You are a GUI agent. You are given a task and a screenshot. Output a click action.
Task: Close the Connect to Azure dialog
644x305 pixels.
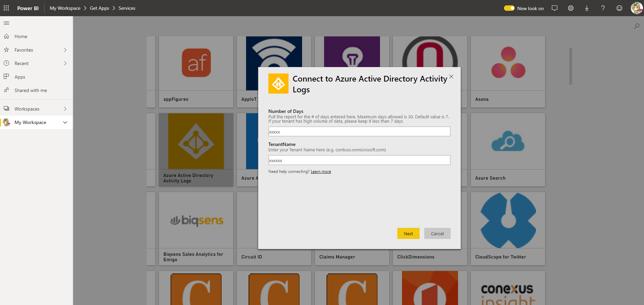click(451, 77)
